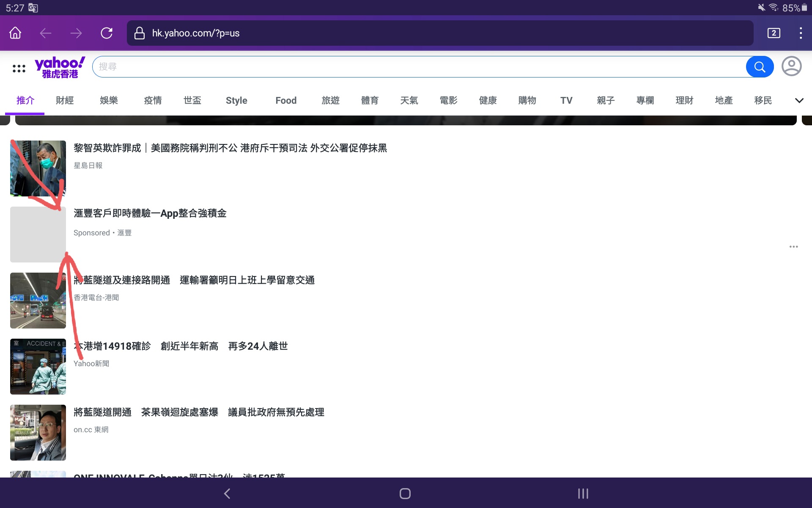Viewport: 812px width, 508px height.
Task: Open the Yahoo apps grid menu
Action: 19,66
